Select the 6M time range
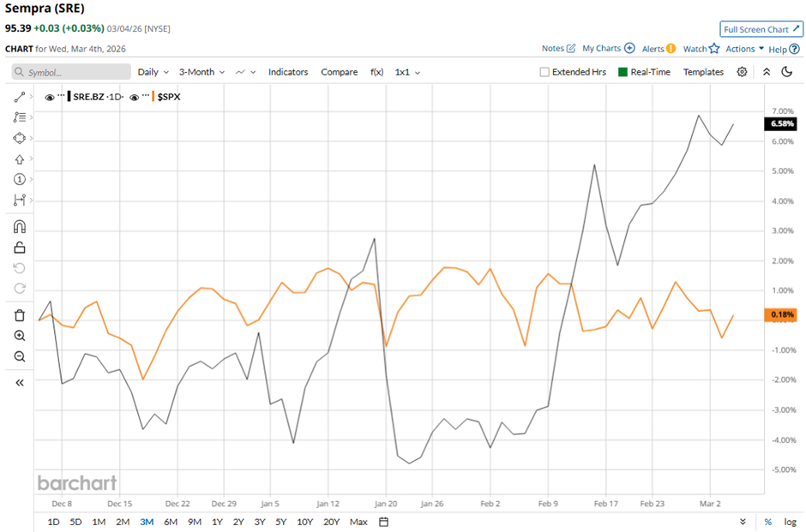 click(x=171, y=522)
